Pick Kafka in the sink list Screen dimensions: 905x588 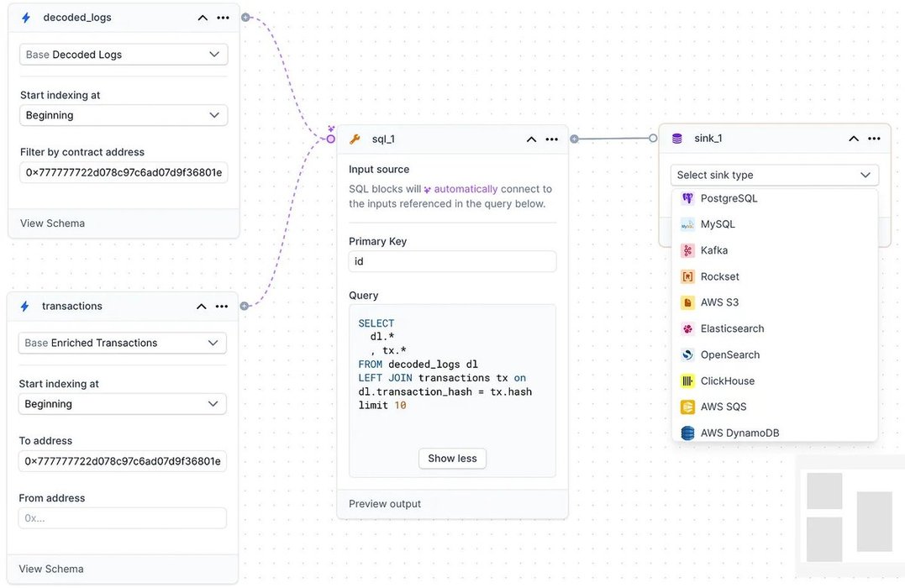tap(713, 250)
